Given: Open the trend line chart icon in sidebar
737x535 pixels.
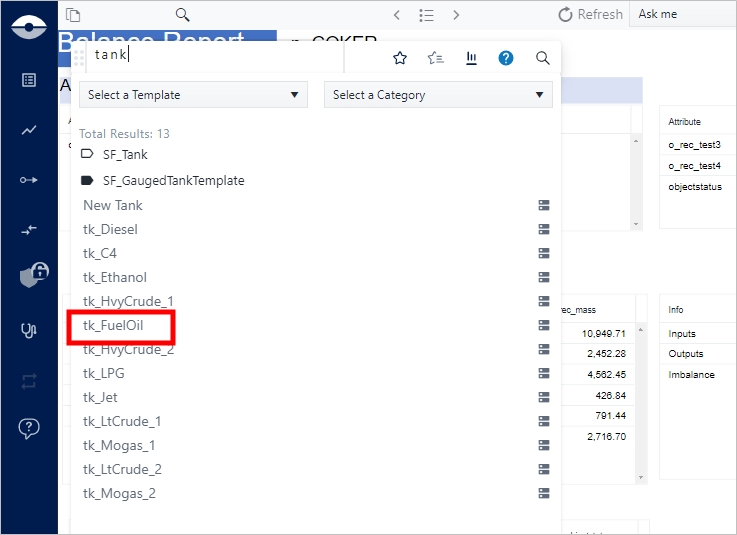Looking at the screenshot, I should [x=29, y=130].
